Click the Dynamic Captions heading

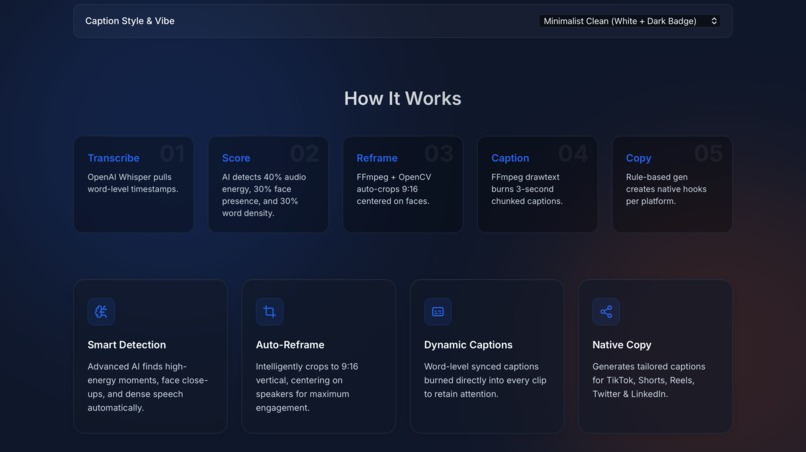pos(468,345)
